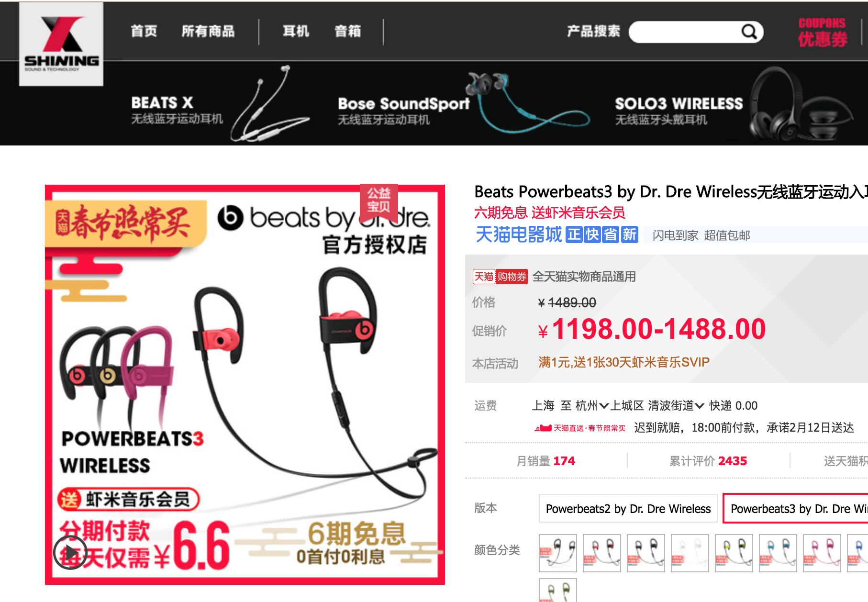Expand the 杭州 city dropdown
The width and height of the screenshot is (868, 602).
(x=592, y=406)
